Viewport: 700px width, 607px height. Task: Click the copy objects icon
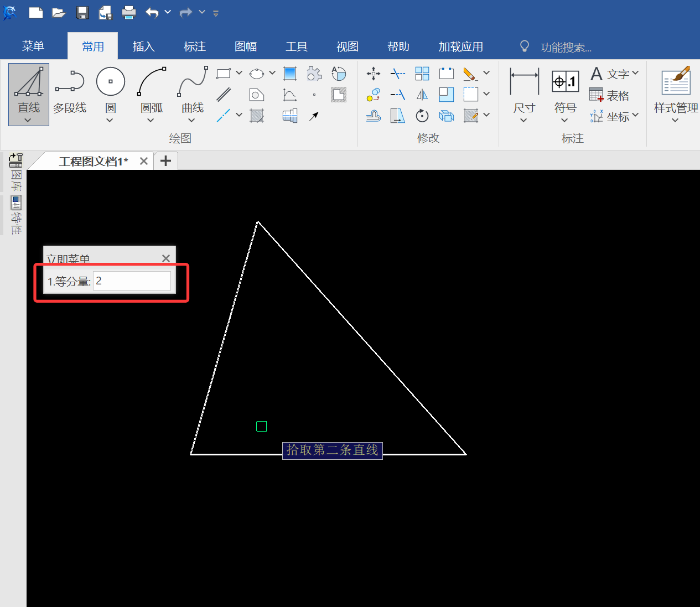374,95
